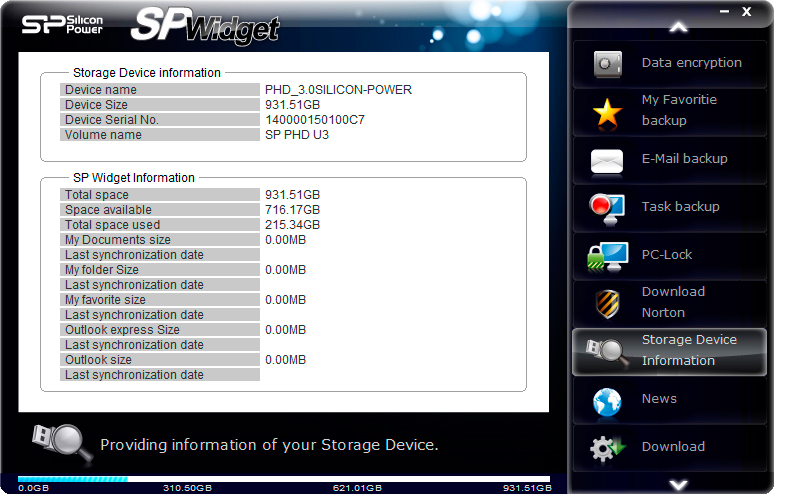Open the News text label
Screen dimensions: 786x495
pos(659,399)
